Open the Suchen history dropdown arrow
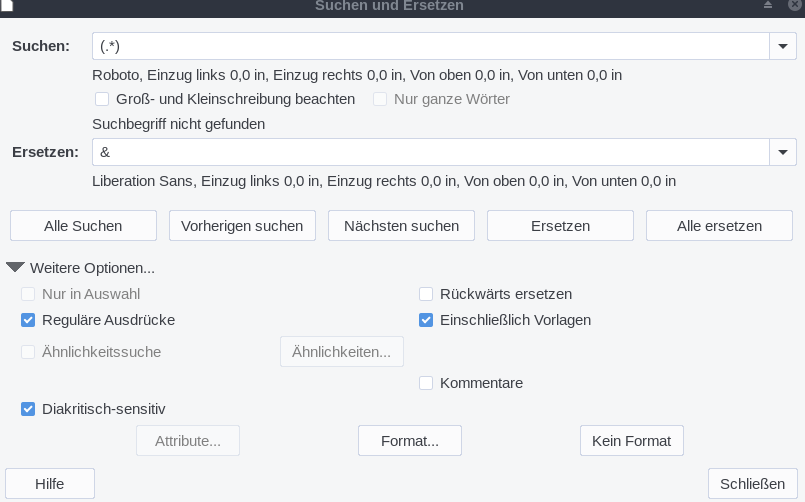The height and width of the screenshot is (502, 805). tap(782, 46)
